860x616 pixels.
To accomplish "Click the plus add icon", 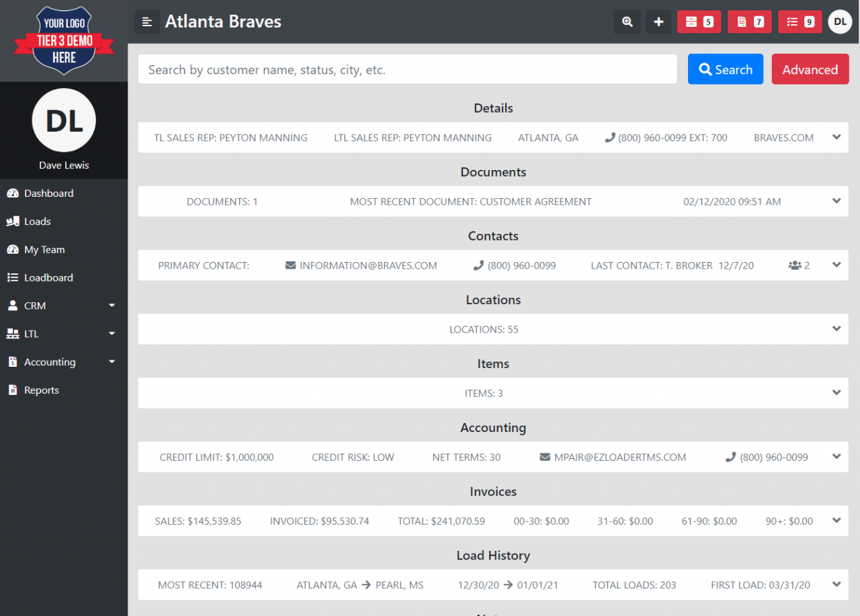I will tap(659, 21).
